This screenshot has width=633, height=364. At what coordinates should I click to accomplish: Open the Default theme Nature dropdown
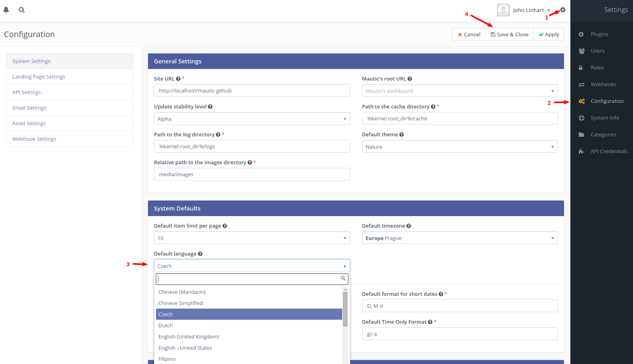click(x=460, y=147)
